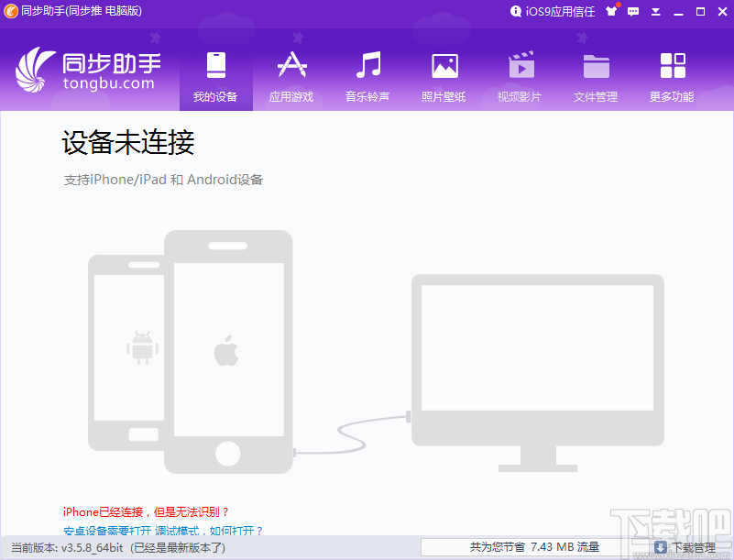Click the 更多功能 more features icon

672,62
